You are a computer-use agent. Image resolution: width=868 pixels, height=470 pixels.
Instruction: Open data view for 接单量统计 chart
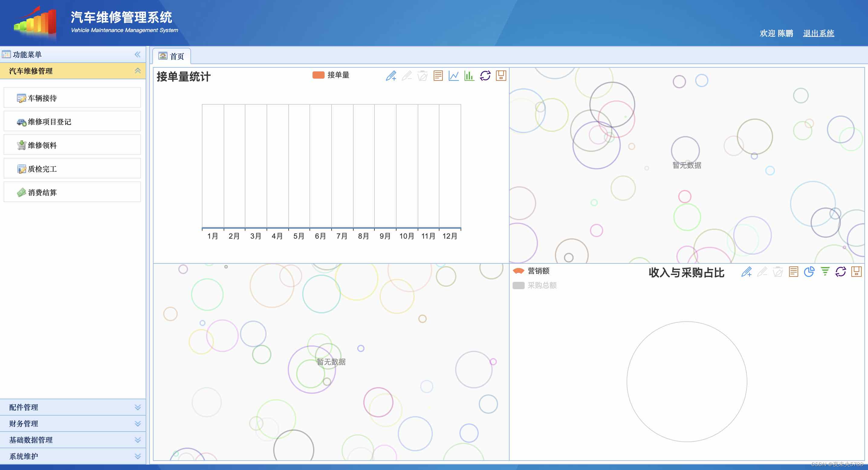(438, 76)
